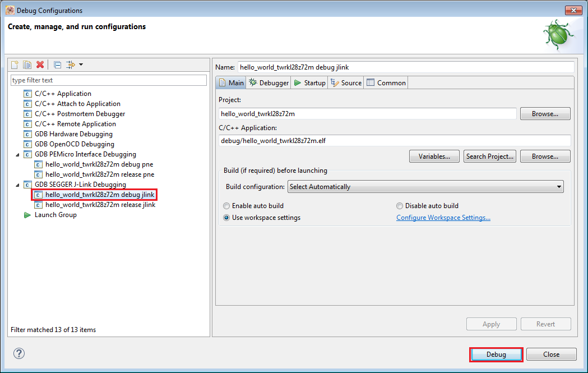
Task: Collapse the GDB PEMicro Interface Debugging node
Action: tap(17, 154)
